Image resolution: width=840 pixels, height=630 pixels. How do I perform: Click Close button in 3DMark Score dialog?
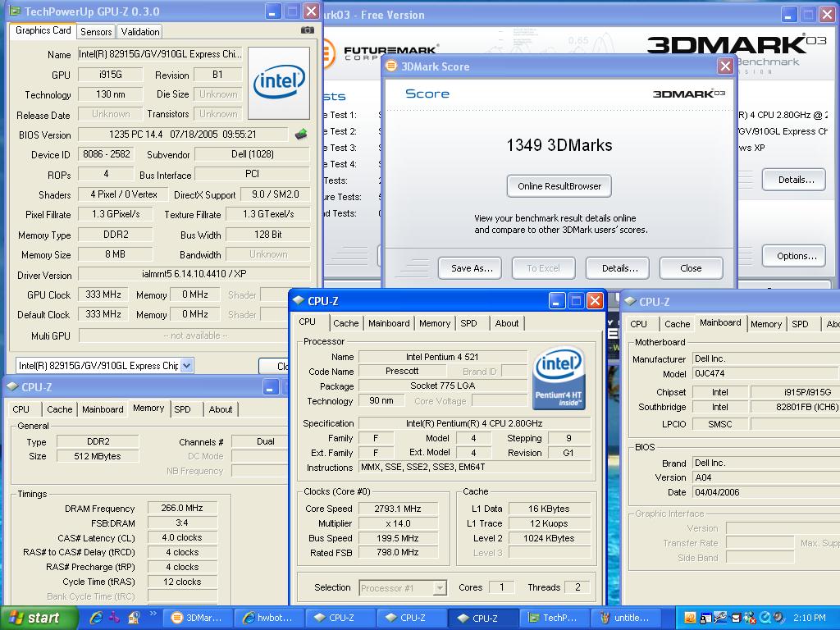coord(691,268)
